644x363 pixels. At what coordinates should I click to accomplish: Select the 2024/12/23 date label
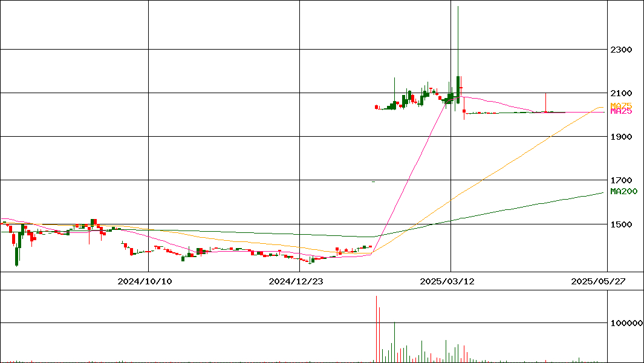[296, 281]
